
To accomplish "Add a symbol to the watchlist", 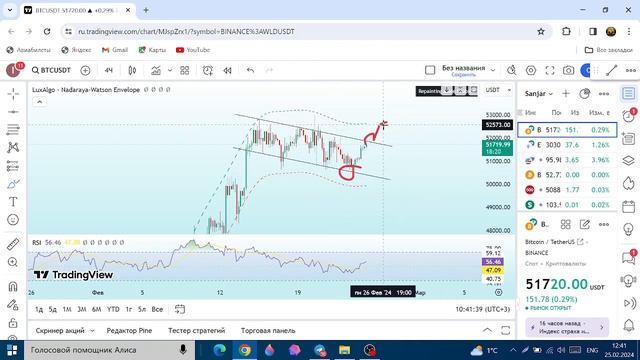I will click(566, 93).
